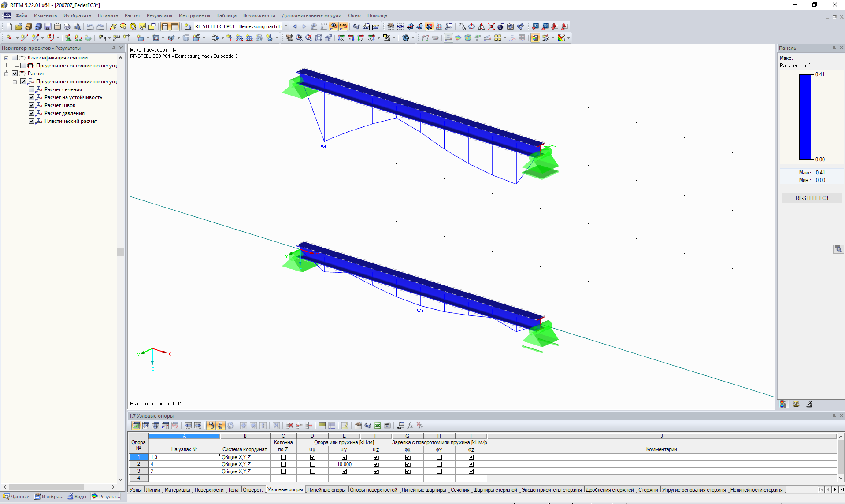The width and height of the screenshot is (845, 504).
Task: Open dropdown beside solid display model icon
Action: point(413,38)
